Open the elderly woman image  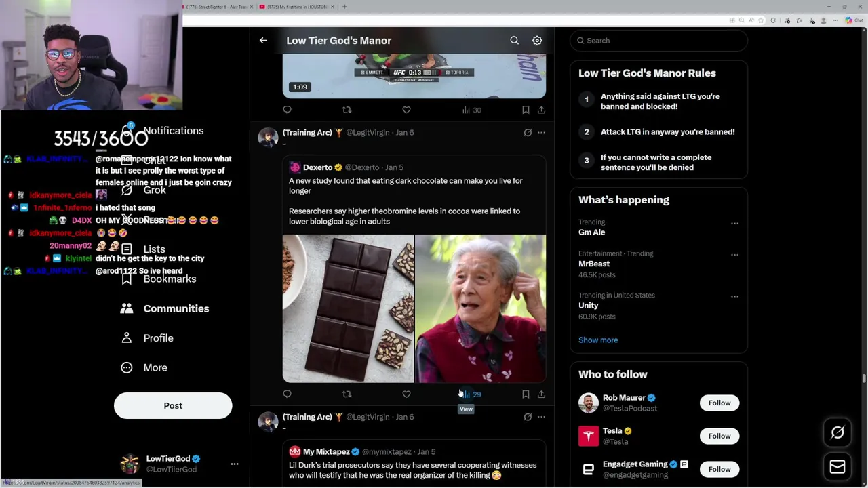click(480, 308)
